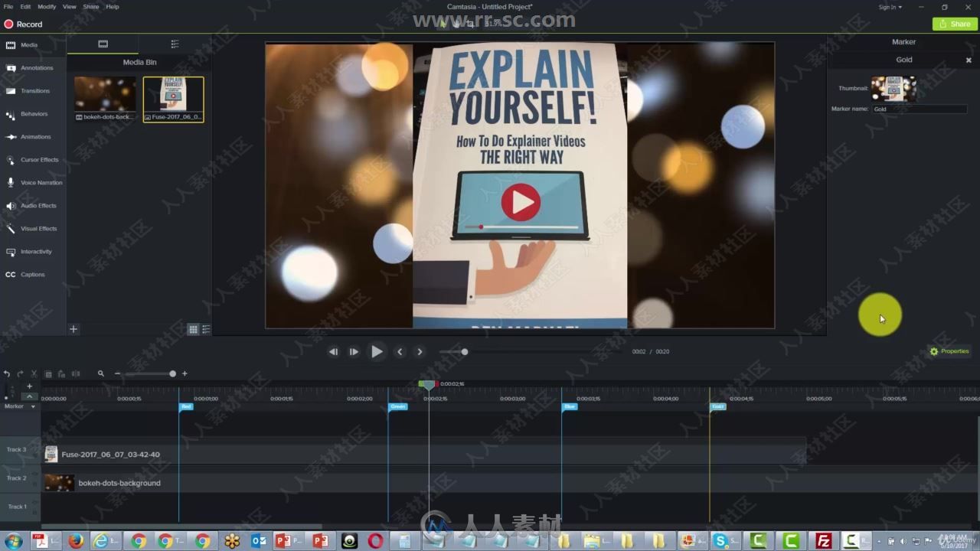Open the Annotations panel
Screen dimensions: 980x551
tap(33, 68)
